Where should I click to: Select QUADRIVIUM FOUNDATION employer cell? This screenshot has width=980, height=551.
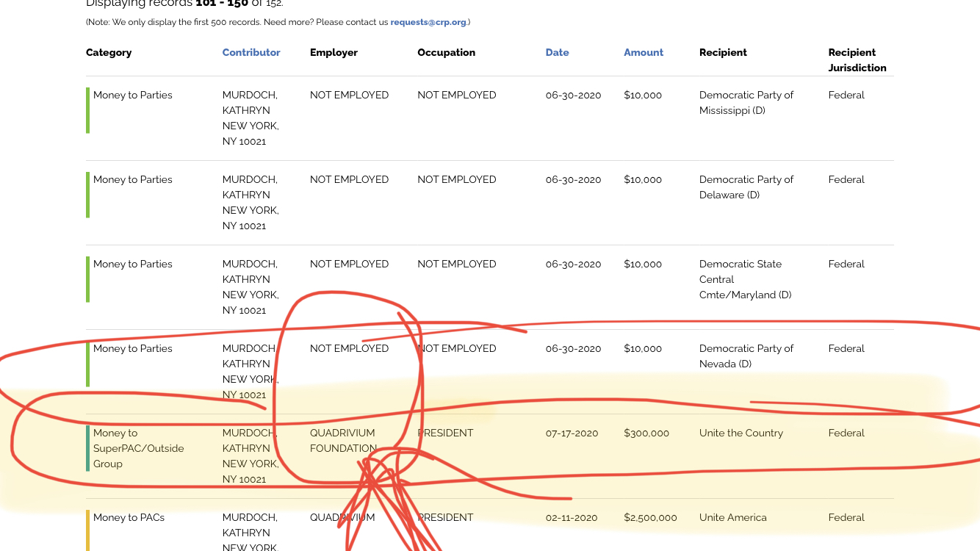point(343,440)
